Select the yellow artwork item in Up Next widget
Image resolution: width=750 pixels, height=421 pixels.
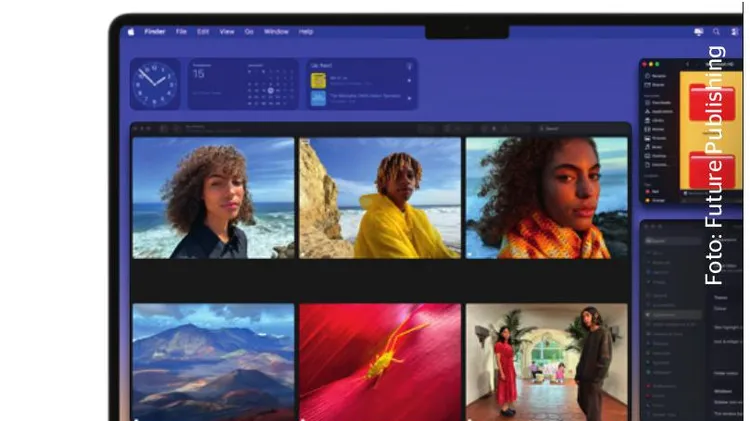pos(317,80)
